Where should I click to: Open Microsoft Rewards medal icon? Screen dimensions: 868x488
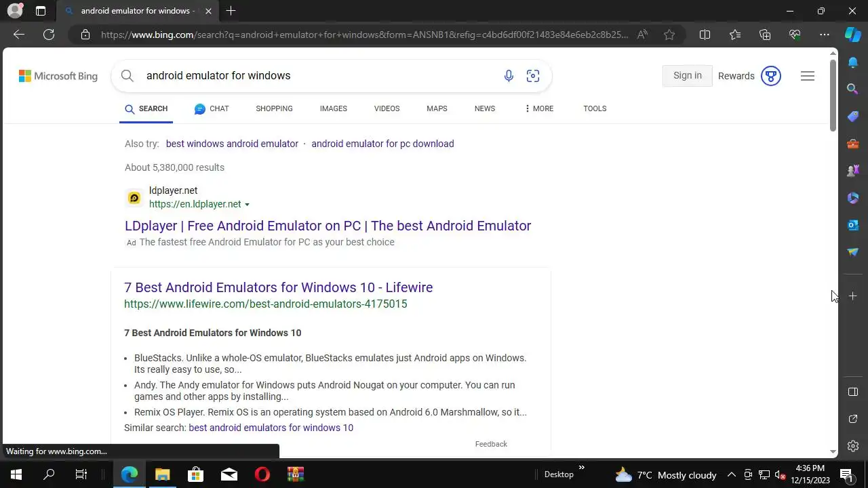click(x=771, y=76)
